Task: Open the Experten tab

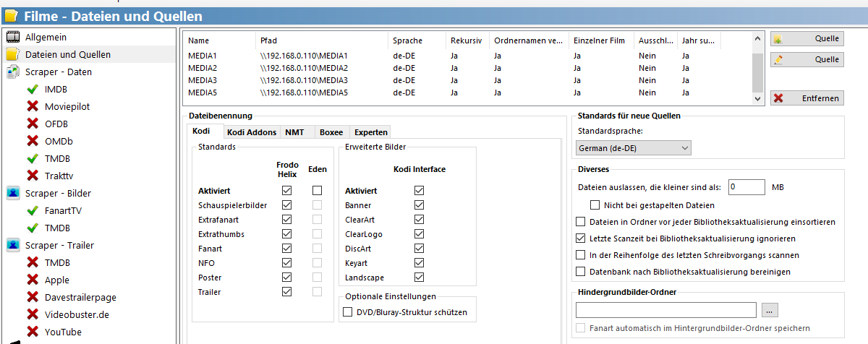Action: (370, 132)
